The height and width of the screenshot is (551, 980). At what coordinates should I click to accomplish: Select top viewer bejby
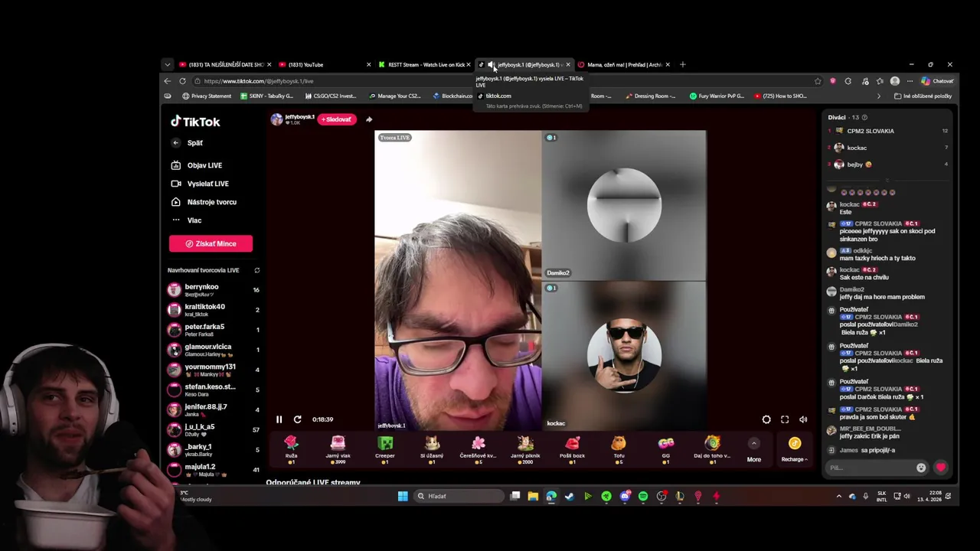[888, 165]
